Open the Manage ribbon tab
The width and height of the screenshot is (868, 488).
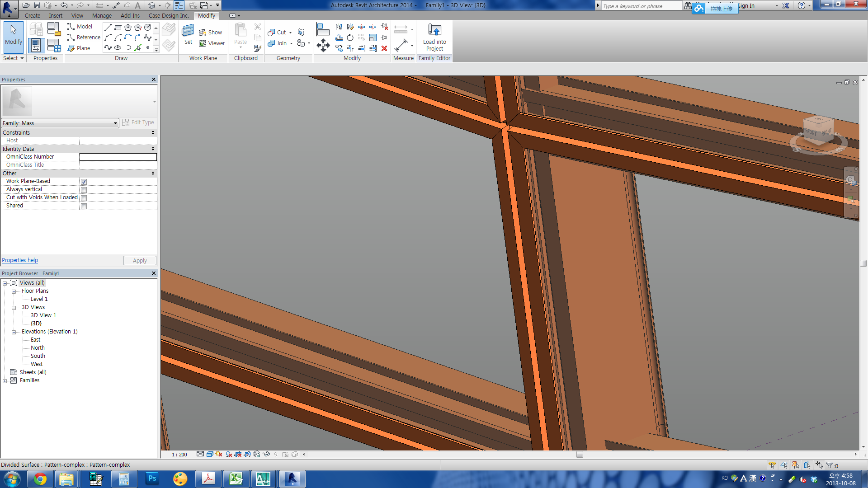tap(102, 15)
